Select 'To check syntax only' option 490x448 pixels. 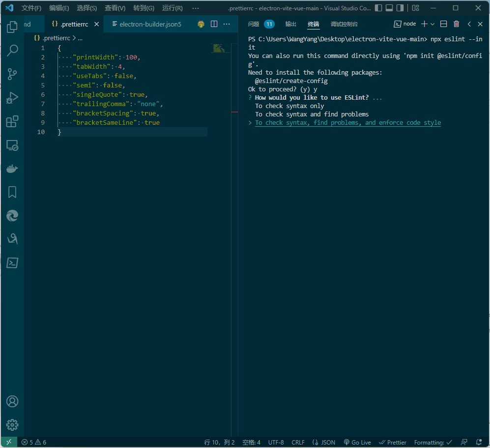[x=289, y=106]
